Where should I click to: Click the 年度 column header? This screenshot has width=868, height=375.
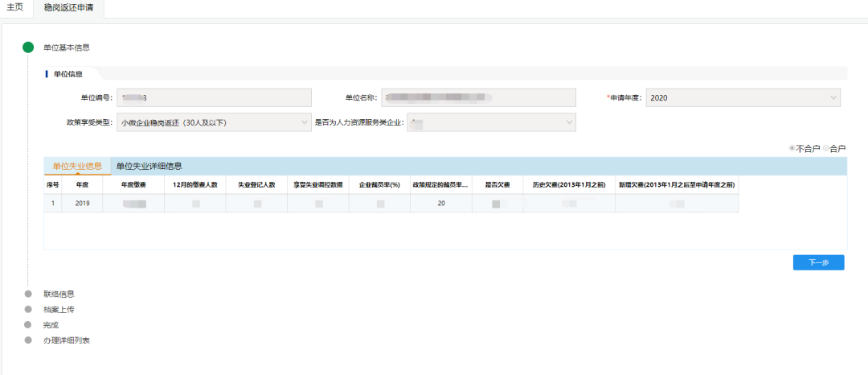(x=82, y=185)
